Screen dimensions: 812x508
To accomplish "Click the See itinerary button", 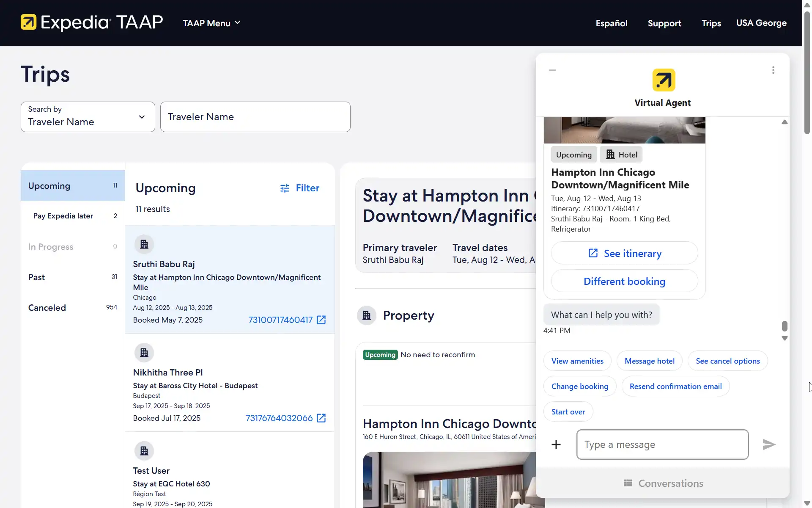I will click(624, 253).
